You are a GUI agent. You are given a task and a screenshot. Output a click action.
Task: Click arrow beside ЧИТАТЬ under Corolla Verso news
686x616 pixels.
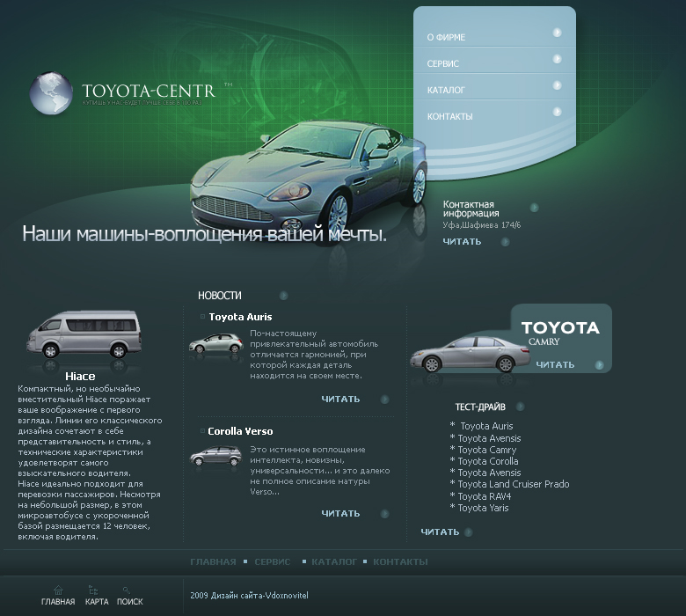384,514
